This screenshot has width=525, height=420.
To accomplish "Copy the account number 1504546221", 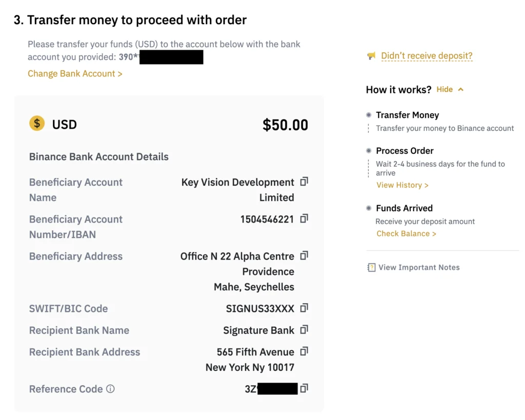I will tap(304, 219).
